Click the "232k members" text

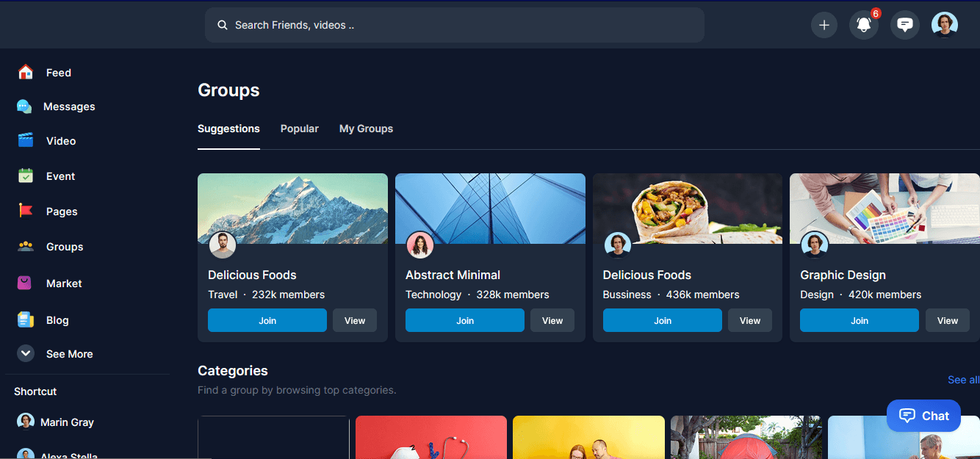click(x=288, y=294)
